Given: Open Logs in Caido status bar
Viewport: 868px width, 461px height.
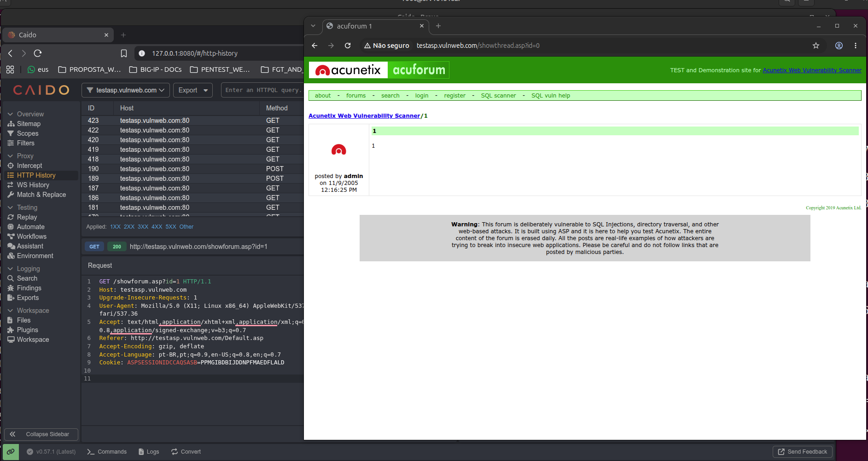Looking at the screenshot, I should click(x=149, y=452).
